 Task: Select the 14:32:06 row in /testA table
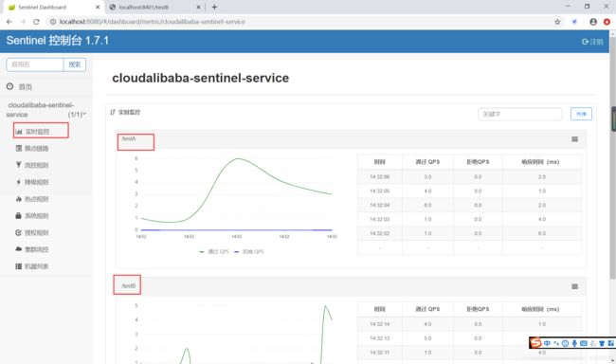(469, 177)
